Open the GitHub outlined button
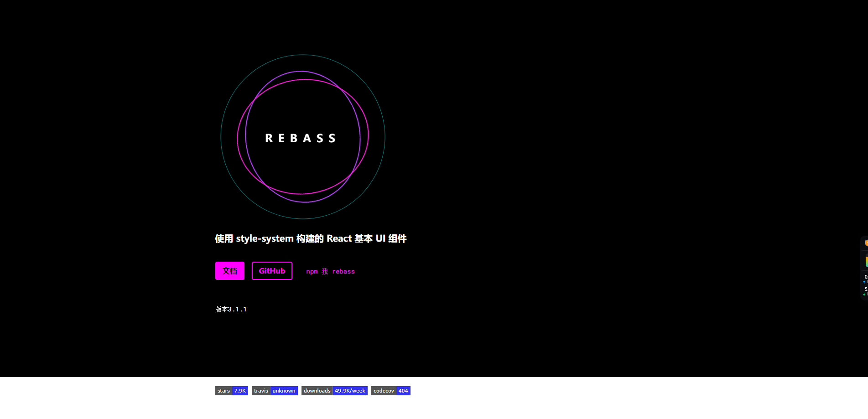Viewport: 868px width, 419px height. click(x=272, y=271)
